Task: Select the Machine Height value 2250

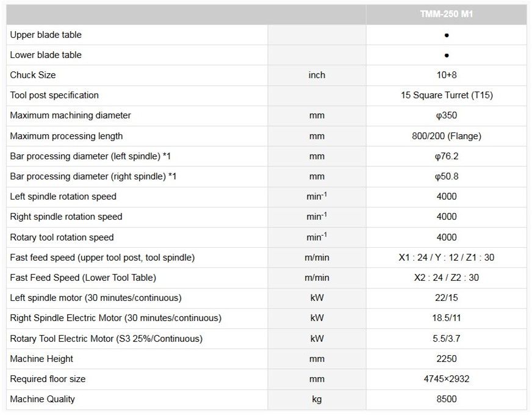Action: [446, 359]
